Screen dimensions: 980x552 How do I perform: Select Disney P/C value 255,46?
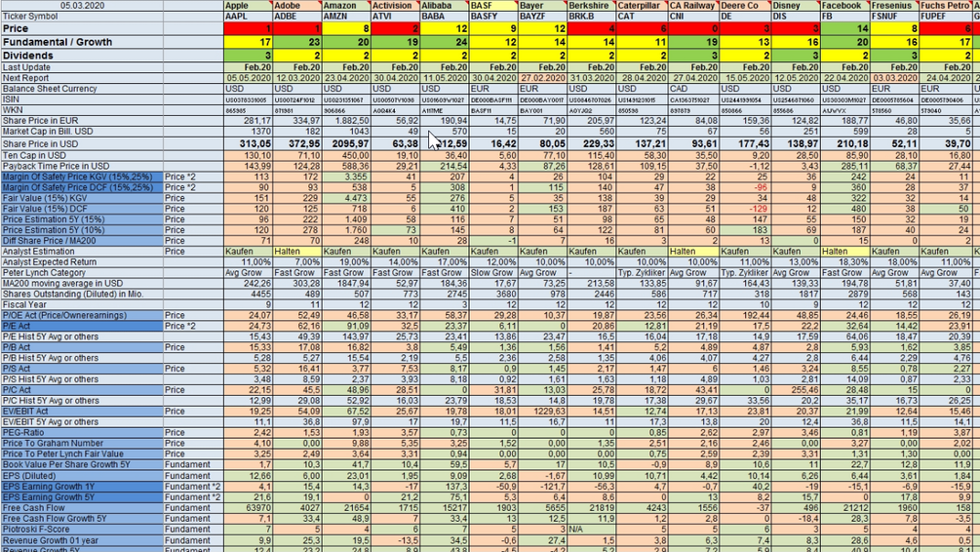(x=795, y=389)
